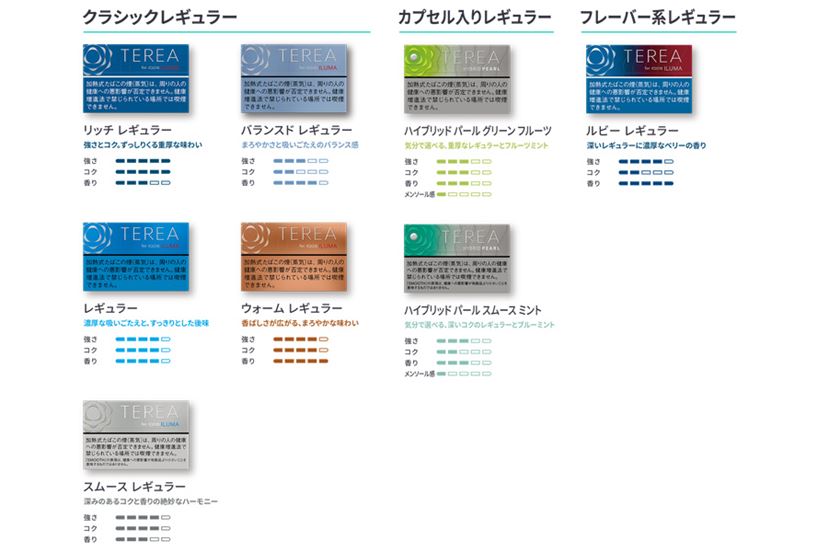This screenshot has height=552, width=828.
Task: Click the リッチ レギュラー product name
Action: [x=127, y=130]
